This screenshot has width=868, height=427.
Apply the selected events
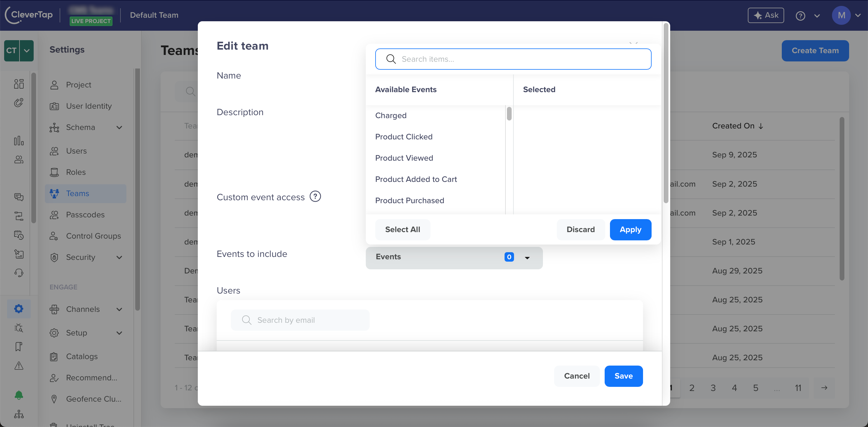[630, 229]
